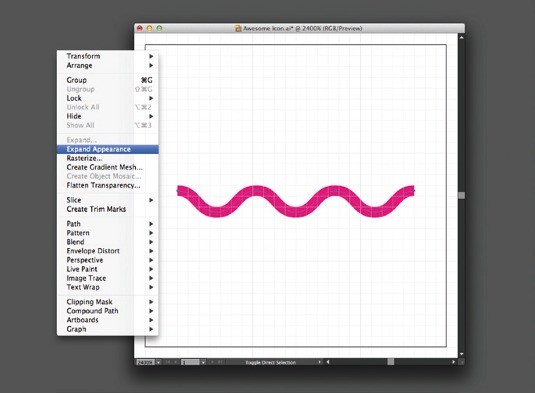Expand the Perspective submenu arrow
The height and width of the screenshot is (393, 535).
151,260
